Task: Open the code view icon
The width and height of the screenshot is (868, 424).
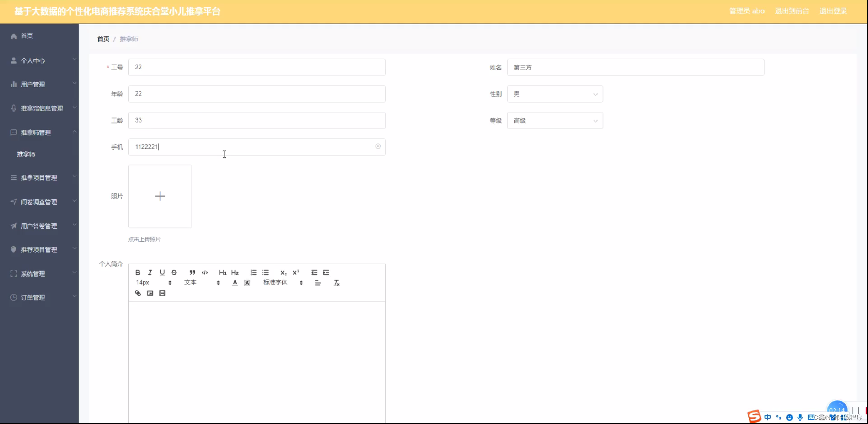Action: click(x=205, y=272)
